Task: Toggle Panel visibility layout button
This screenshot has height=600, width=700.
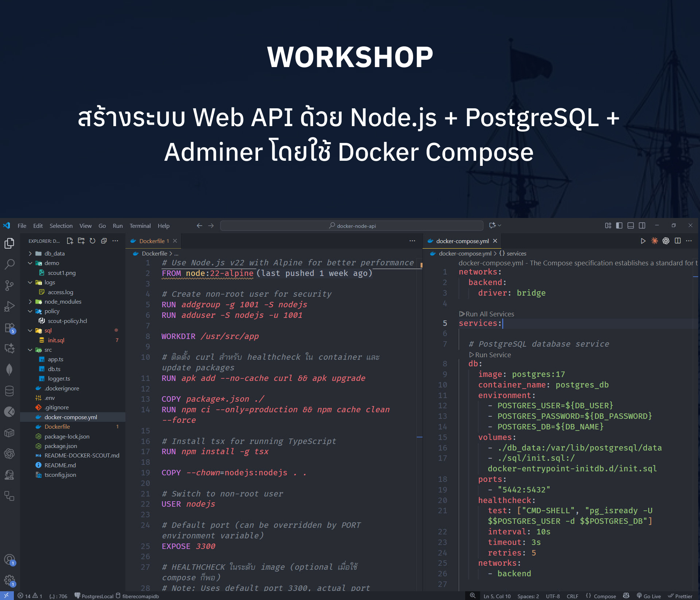Action: pos(631,226)
